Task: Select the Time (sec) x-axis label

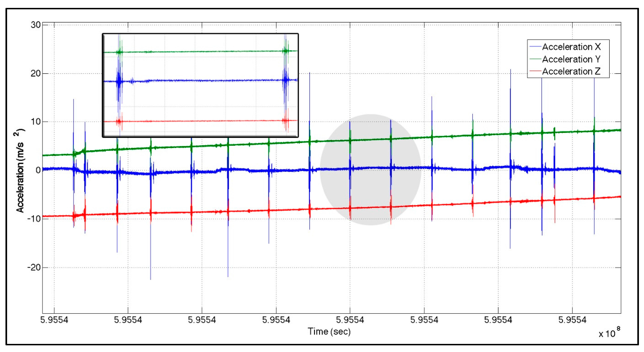Action: [x=329, y=332]
